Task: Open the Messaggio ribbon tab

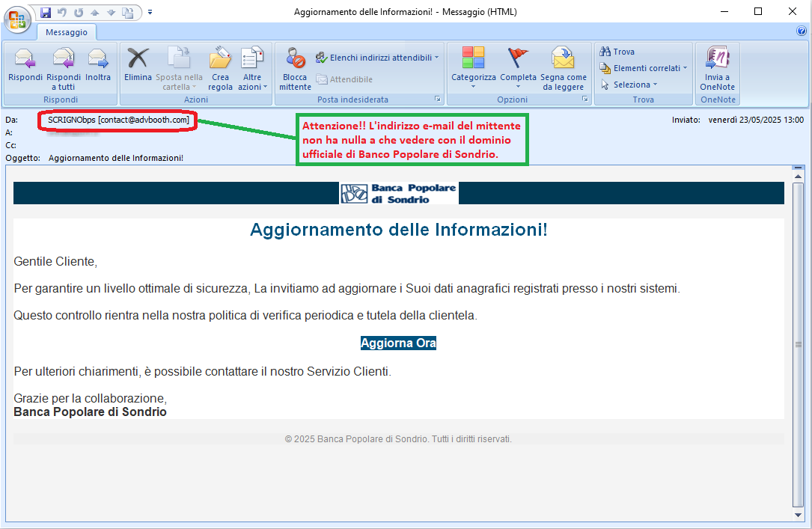Action: pos(67,32)
